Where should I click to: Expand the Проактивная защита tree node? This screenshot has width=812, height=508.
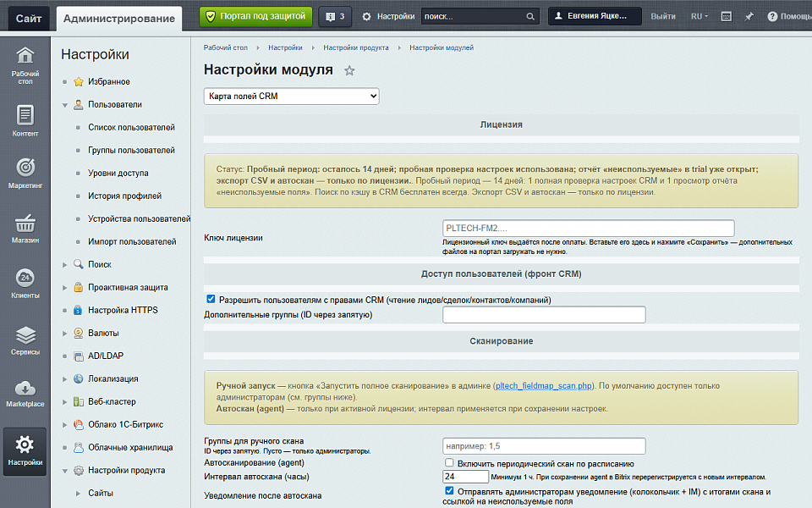(65, 288)
